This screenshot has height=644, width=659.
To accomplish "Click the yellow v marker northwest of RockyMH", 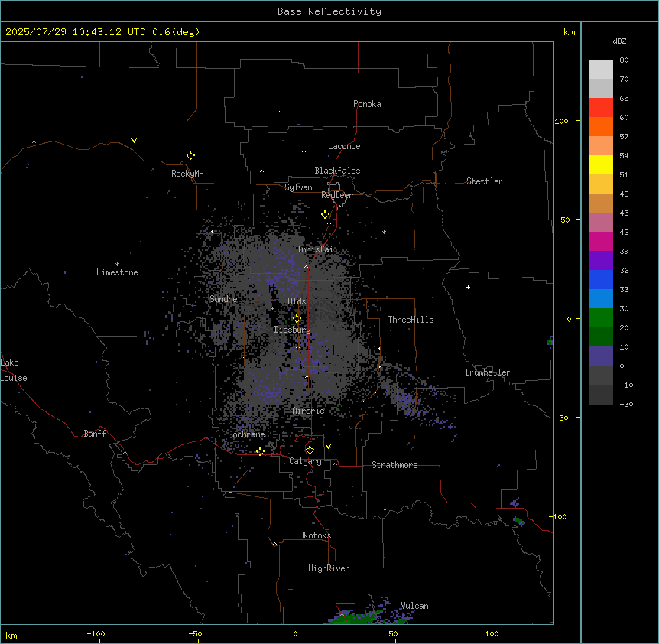I will click(134, 141).
